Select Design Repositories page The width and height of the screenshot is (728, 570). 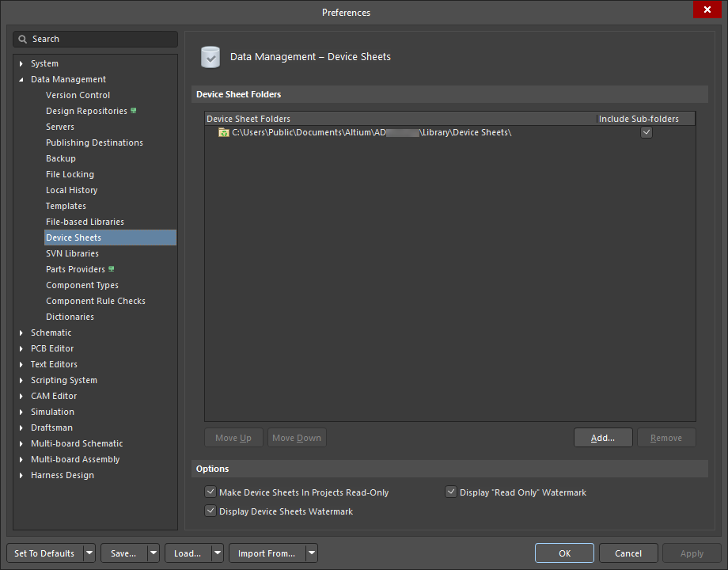(x=86, y=111)
